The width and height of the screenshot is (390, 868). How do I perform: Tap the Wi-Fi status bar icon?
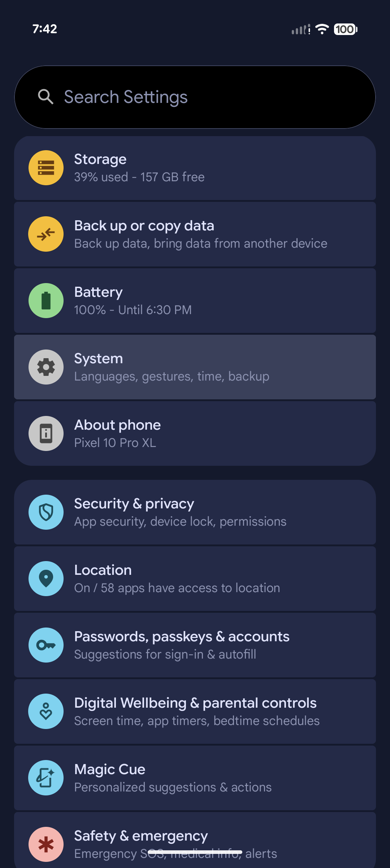(322, 29)
